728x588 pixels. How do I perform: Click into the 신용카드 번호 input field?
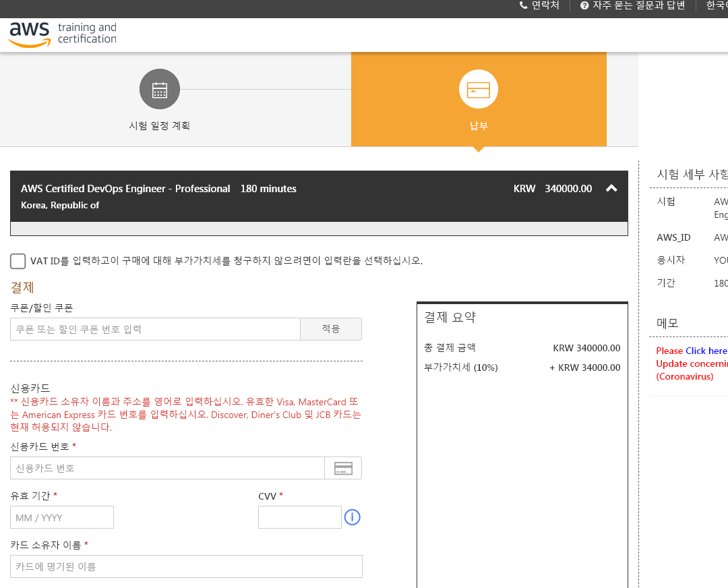(x=167, y=468)
